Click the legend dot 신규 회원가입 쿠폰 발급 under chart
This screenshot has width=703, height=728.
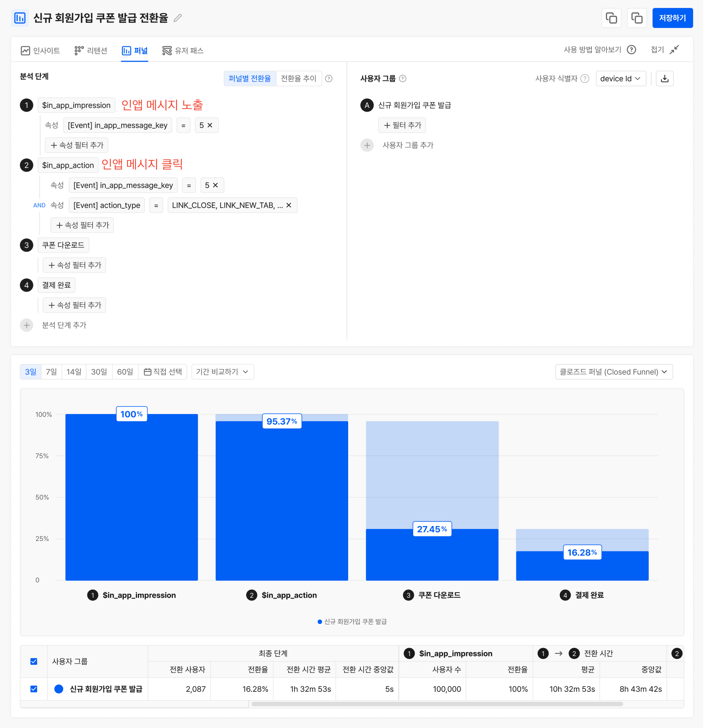point(320,622)
